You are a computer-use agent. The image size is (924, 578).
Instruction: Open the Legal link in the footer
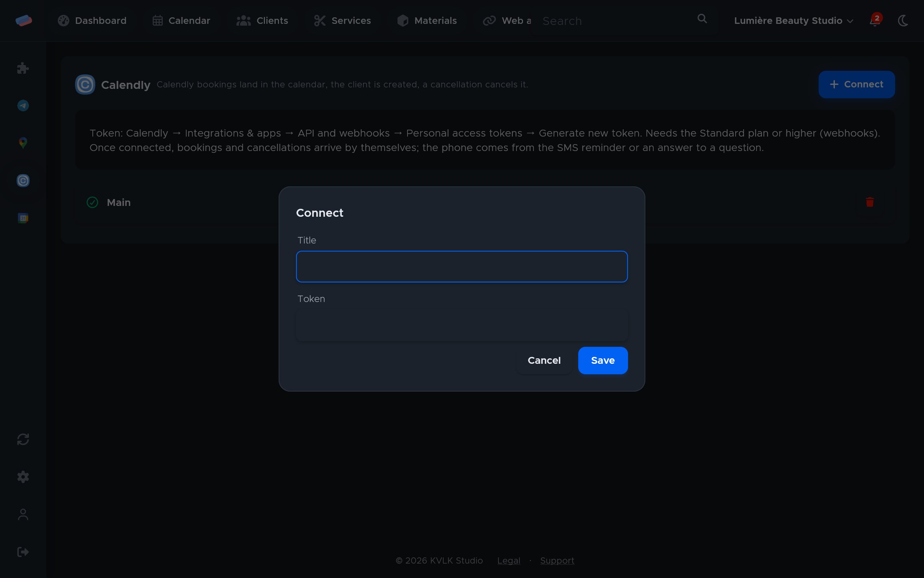[x=509, y=560]
